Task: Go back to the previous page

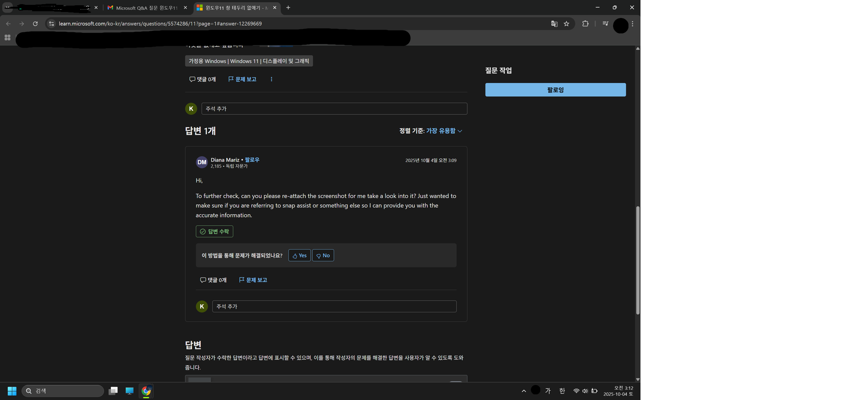Action: point(8,24)
